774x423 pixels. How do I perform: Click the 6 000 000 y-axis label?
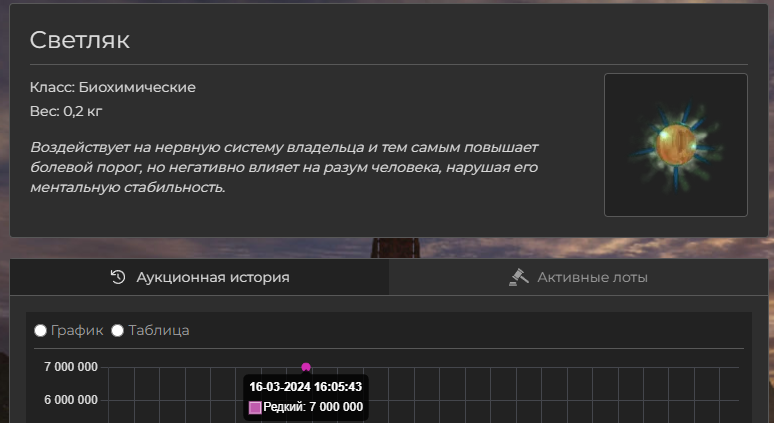[70, 400]
